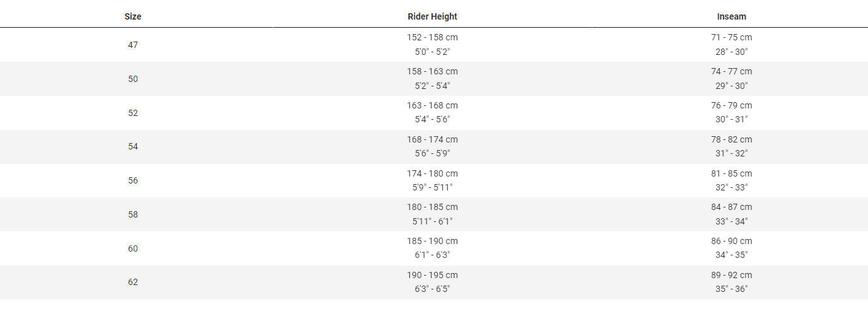This screenshot has width=868, height=309.
Task: Click the 35" - 36" inseam text
Action: click(731, 289)
